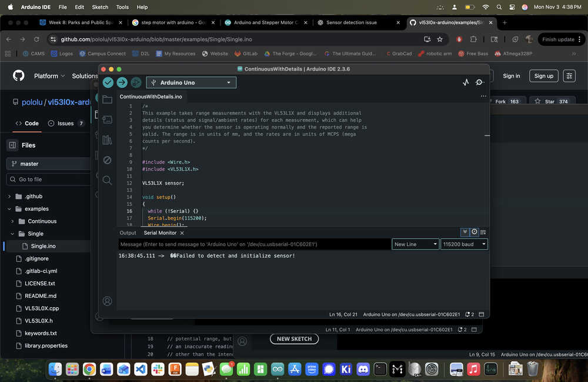Image resolution: width=588 pixels, height=382 pixels.
Task: Toggle autoscroll in Serial Monitor
Action: pyautogui.click(x=465, y=232)
